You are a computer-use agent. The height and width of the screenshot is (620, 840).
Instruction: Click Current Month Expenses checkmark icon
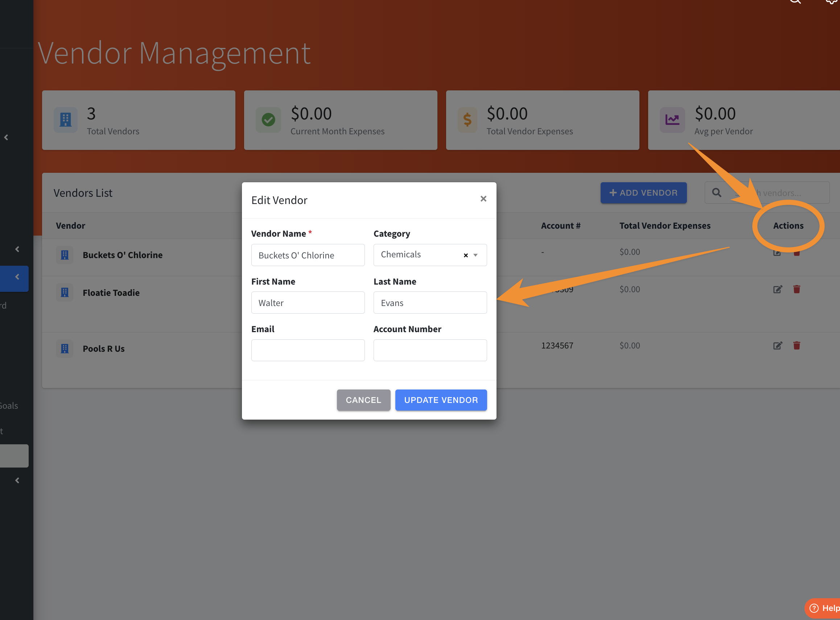pos(268,120)
